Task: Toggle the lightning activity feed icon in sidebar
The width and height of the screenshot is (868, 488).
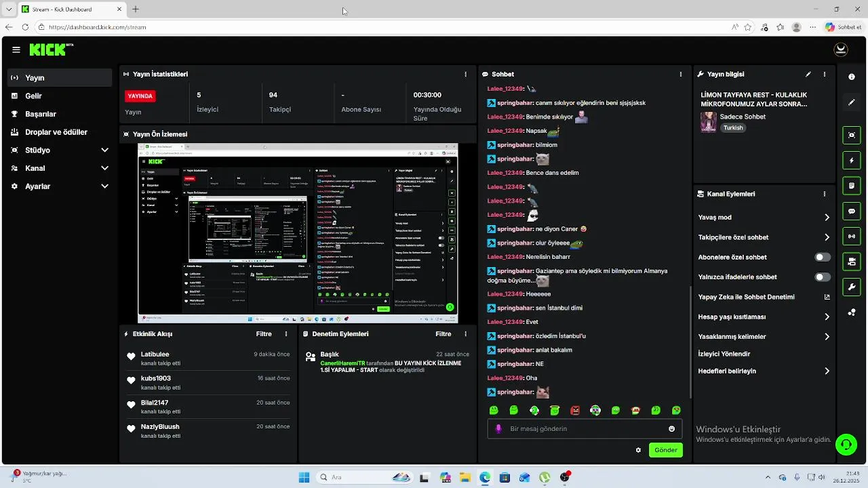Action: [852, 161]
